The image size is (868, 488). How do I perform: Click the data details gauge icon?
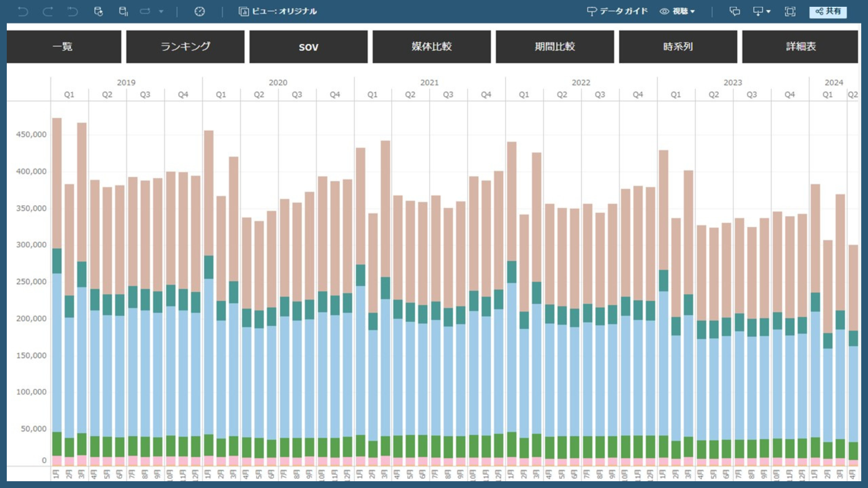(x=199, y=12)
